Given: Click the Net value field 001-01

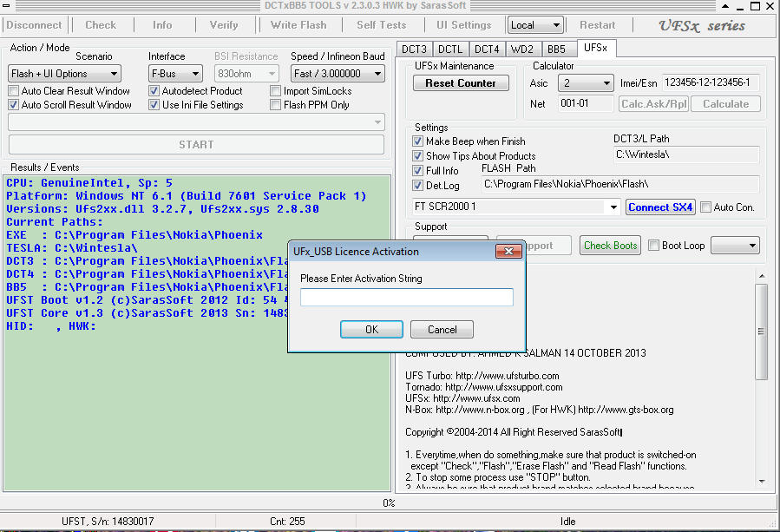Looking at the screenshot, I should 586,103.
